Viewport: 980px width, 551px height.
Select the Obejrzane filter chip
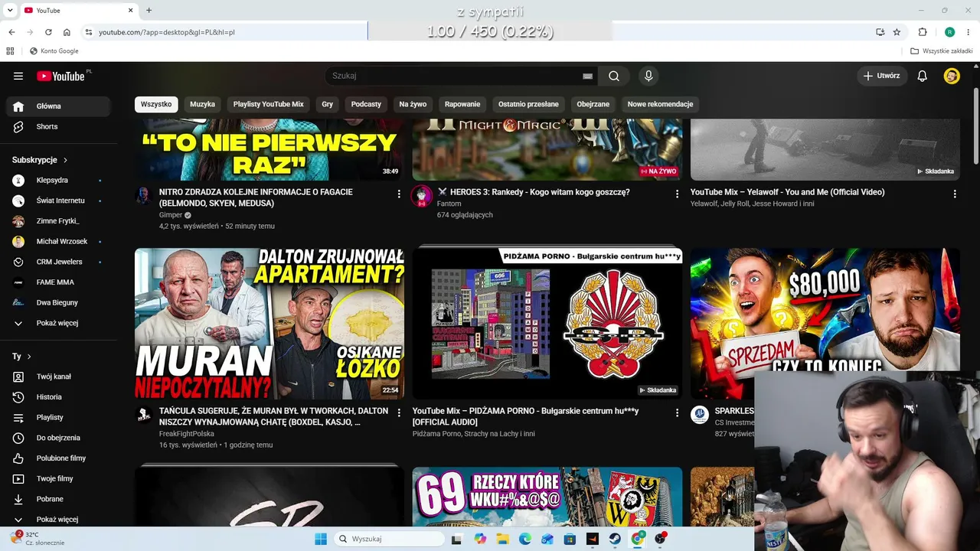pyautogui.click(x=593, y=104)
